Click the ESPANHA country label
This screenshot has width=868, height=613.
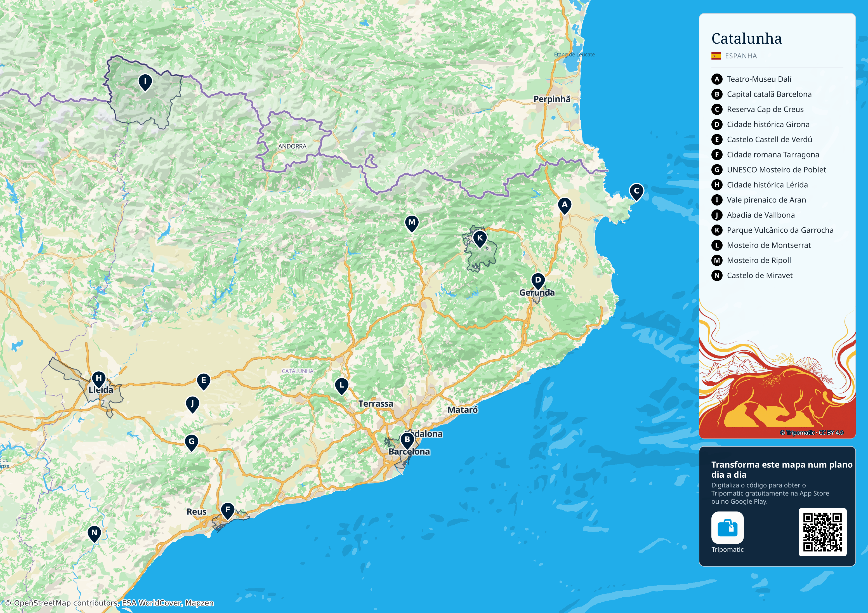point(741,56)
